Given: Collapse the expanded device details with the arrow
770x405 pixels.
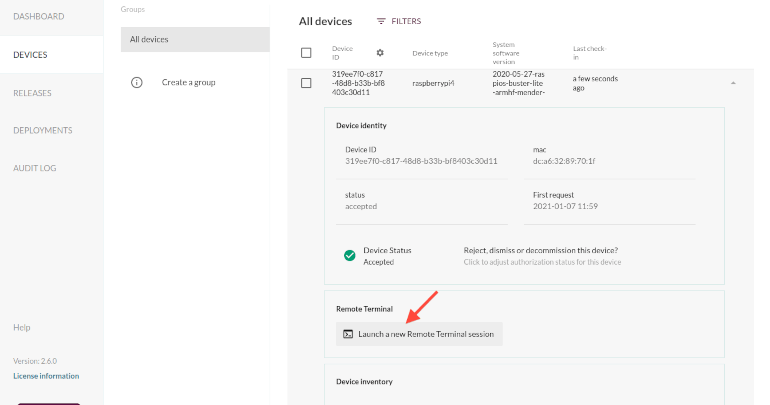Looking at the screenshot, I should (x=733, y=82).
